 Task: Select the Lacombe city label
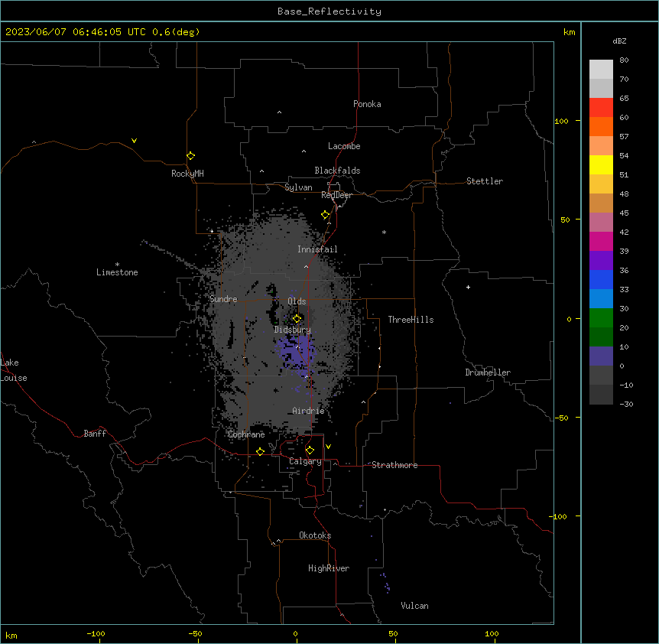tap(344, 146)
